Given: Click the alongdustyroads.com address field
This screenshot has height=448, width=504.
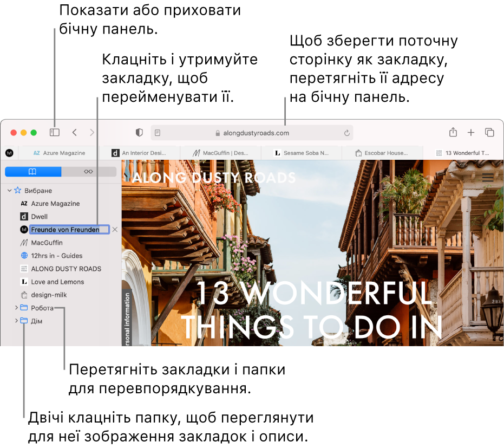Looking at the screenshot, I should pyautogui.click(x=252, y=133).
